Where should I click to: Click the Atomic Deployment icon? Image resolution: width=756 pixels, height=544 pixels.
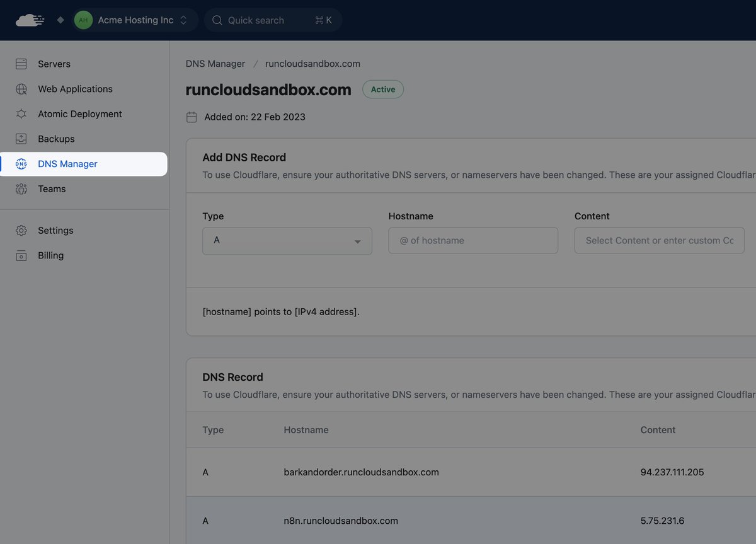(21, 114)
